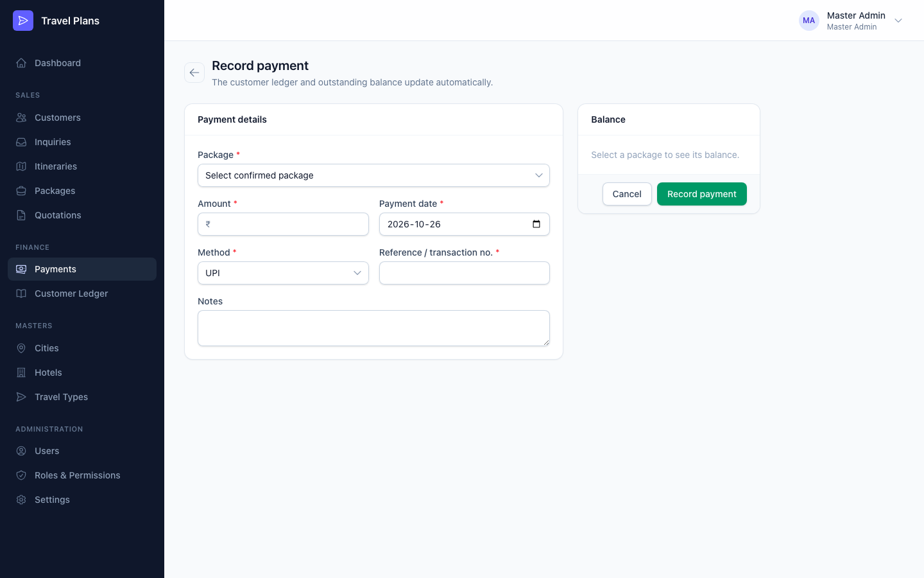
Task: Click the Itineraries map icon
Action: coord(21,166)
